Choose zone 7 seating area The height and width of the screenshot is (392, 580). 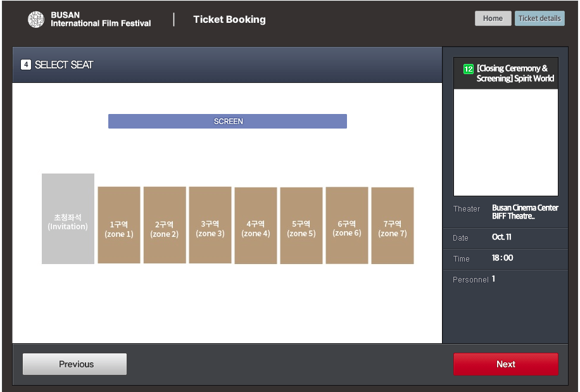pos(393,225)
